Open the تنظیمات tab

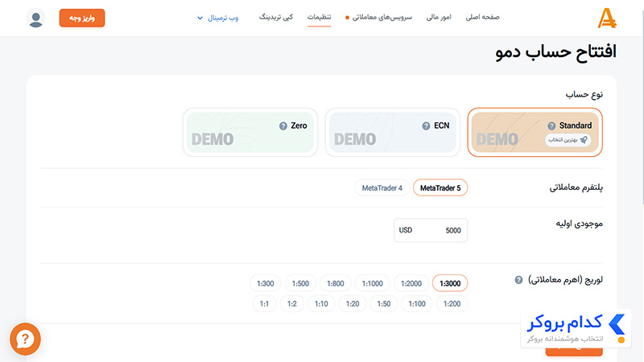319,17
